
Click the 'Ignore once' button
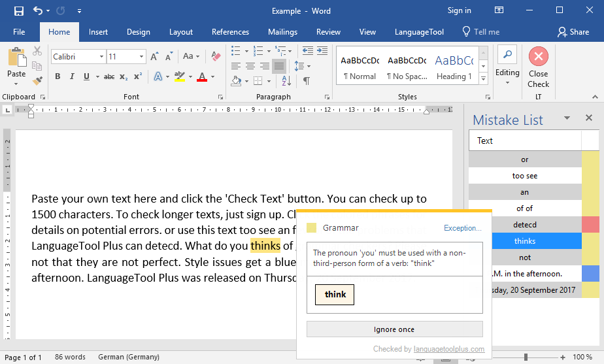click(394, 329)
